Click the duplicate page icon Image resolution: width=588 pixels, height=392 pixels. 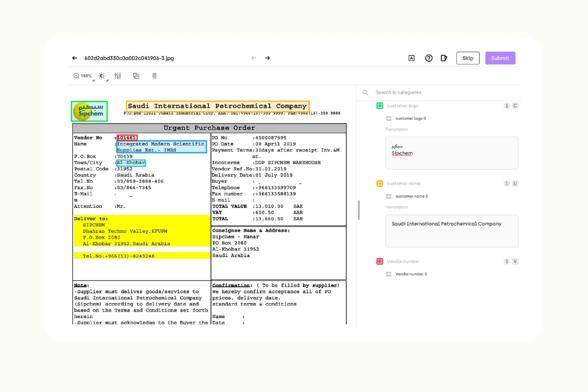tap(136, 76)
